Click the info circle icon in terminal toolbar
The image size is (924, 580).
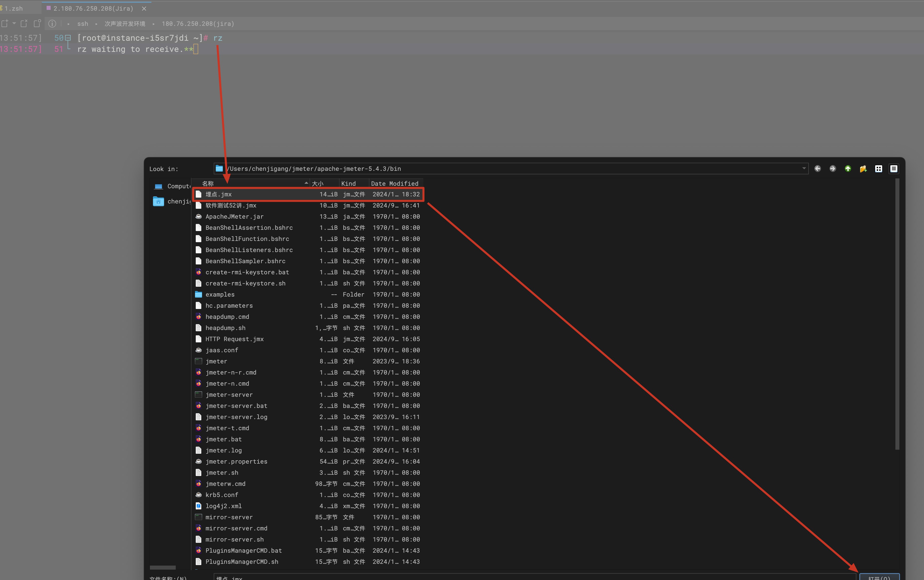(x=52, y=23)
